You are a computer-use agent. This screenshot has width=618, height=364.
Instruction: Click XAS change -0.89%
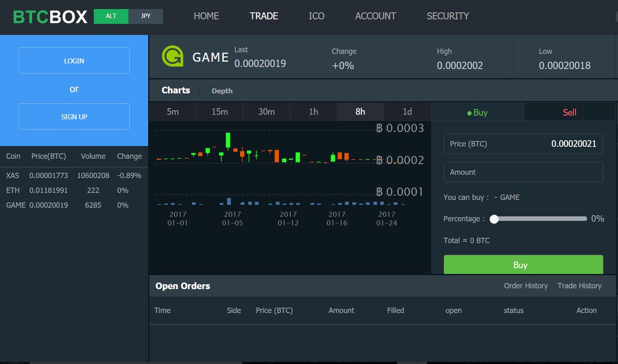click(x=129, y=176)
